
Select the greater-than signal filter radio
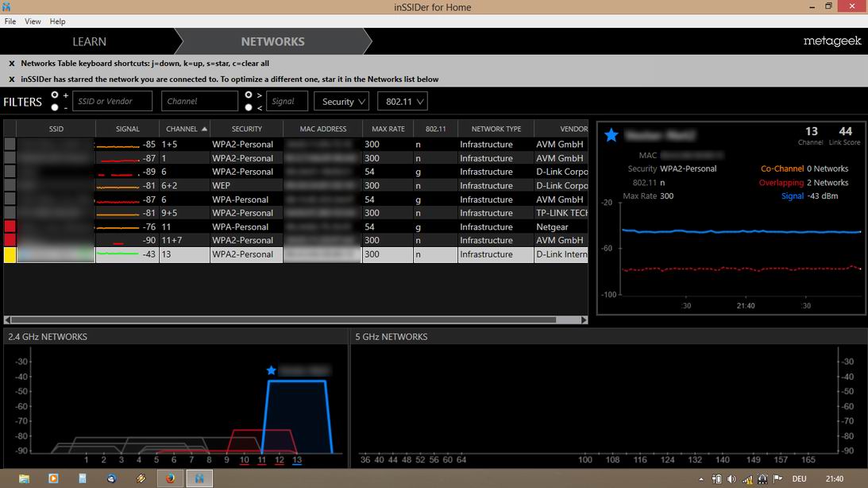(x=249, y=95)
